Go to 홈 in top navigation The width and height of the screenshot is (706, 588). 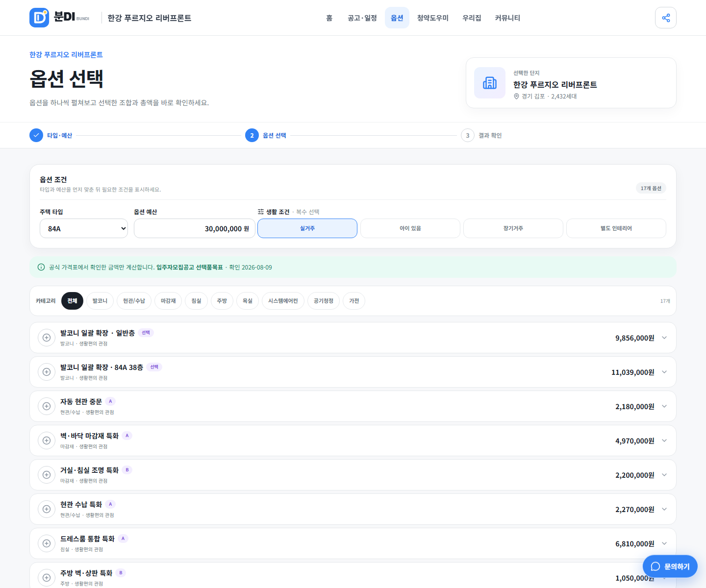point(329,18)
